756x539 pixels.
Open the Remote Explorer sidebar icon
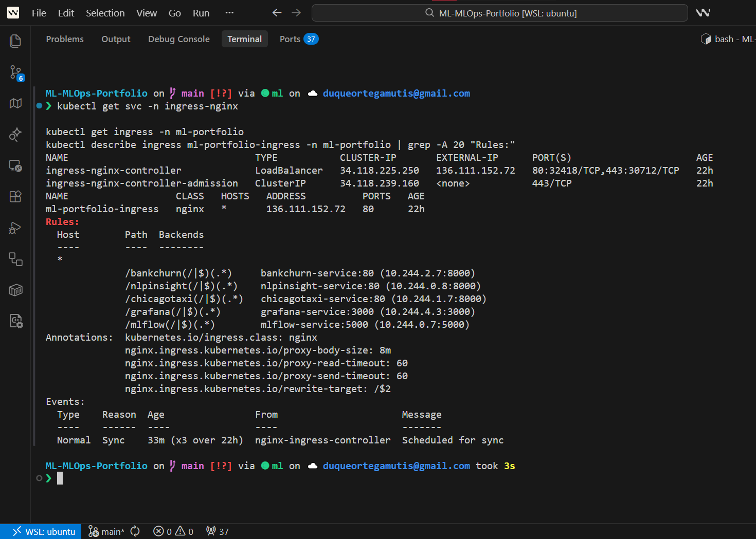[x=15, y=165]
